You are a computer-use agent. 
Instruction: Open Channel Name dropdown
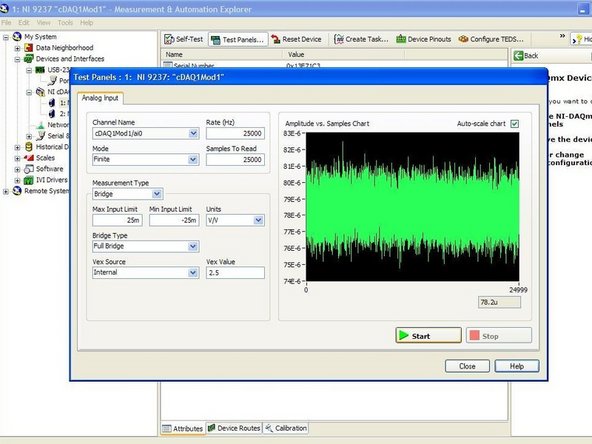pyautogui.click(x=193, y=133)
